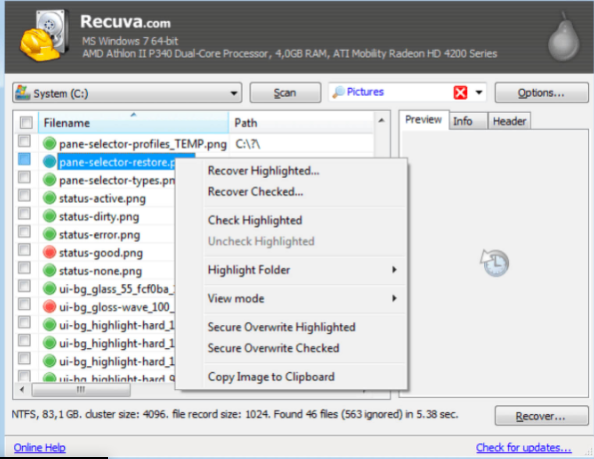Check the box for status-dirty.png
This screenshot has width=594, height=459.
click(25, 213)
